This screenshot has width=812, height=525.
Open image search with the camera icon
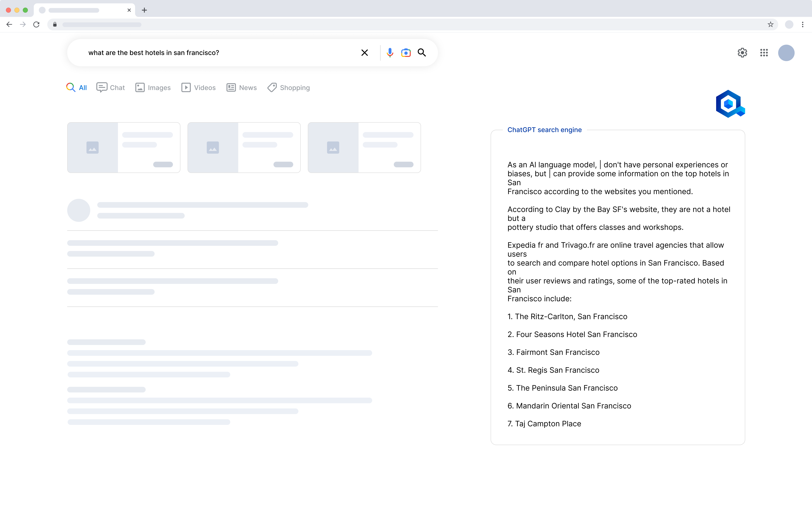406,52
